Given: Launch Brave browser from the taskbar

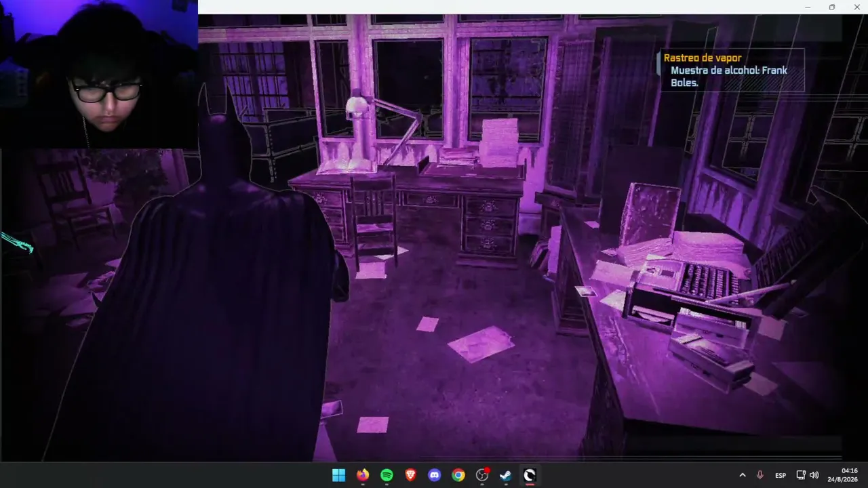Looking at the screenshot, I should pyautogui.click(x=410, y=475).
